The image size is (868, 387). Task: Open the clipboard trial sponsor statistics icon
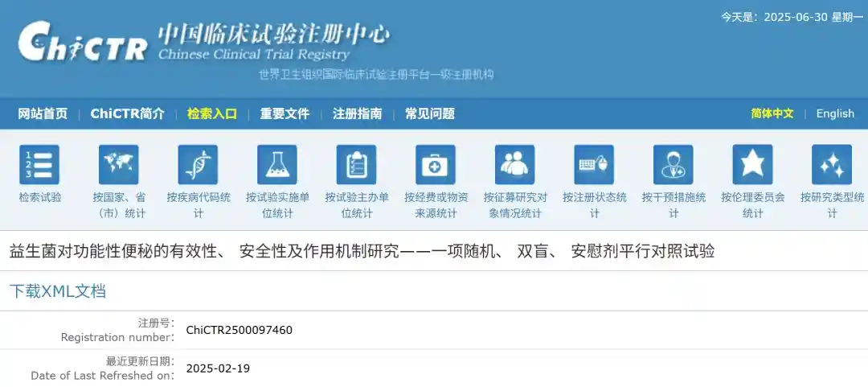(357, 165)
